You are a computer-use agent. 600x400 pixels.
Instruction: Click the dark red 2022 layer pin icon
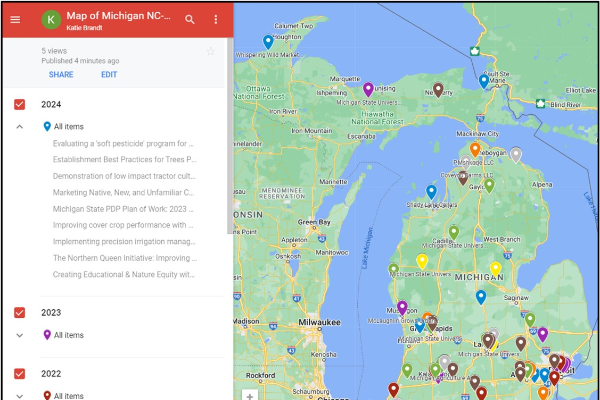pyautogui.click(x=47, y=395)
